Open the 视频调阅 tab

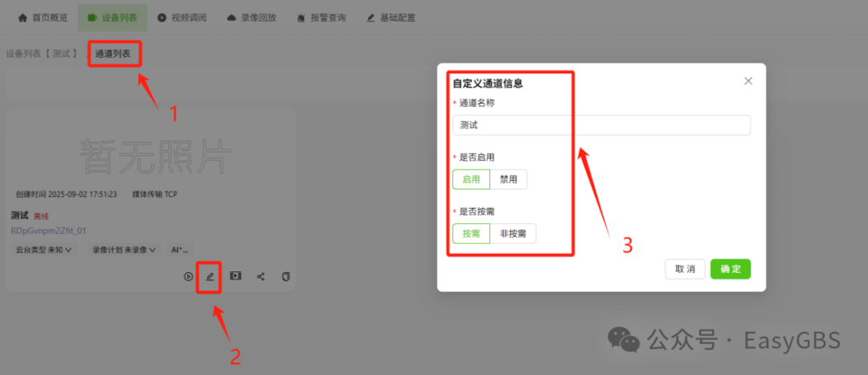point(182,18)
